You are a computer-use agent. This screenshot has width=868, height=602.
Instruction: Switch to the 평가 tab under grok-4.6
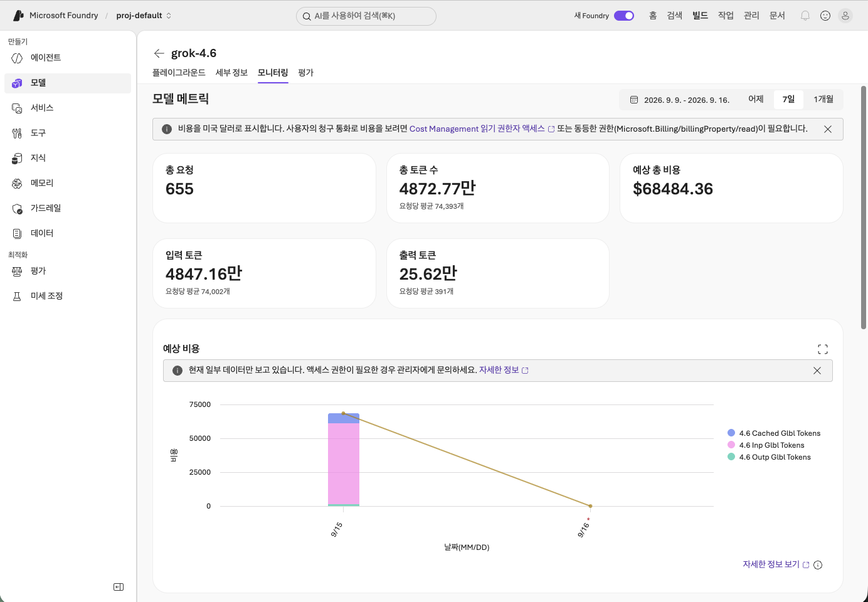click(x=305, y=73)
